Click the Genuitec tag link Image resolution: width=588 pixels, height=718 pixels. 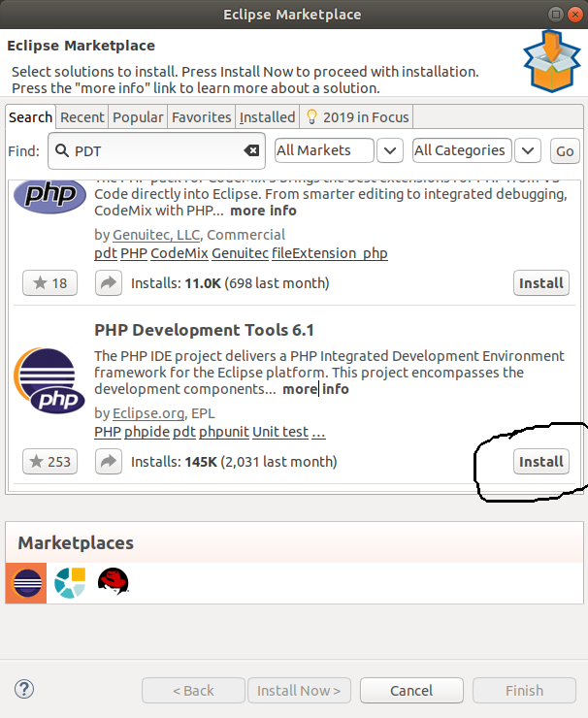[240, 253]
